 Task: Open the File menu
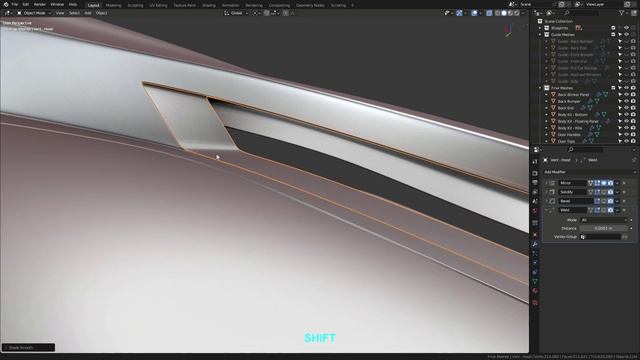(14, 4)
